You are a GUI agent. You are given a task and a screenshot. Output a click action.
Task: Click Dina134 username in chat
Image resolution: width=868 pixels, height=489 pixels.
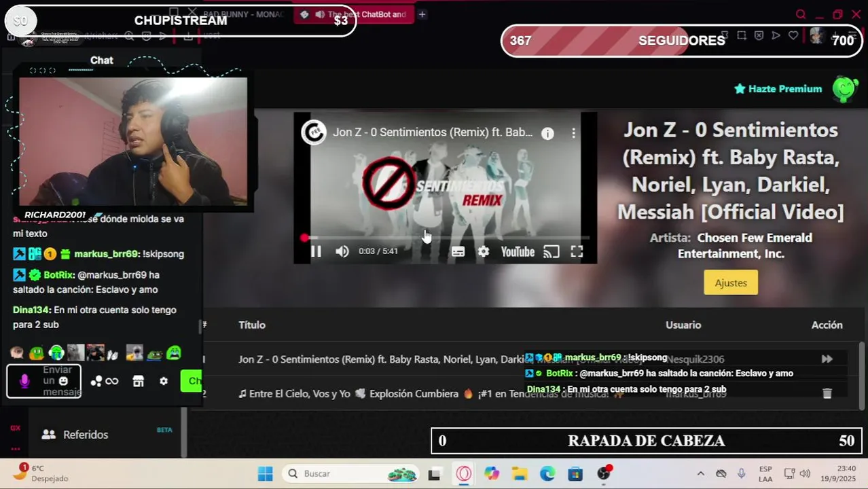[x=31, y=310]
